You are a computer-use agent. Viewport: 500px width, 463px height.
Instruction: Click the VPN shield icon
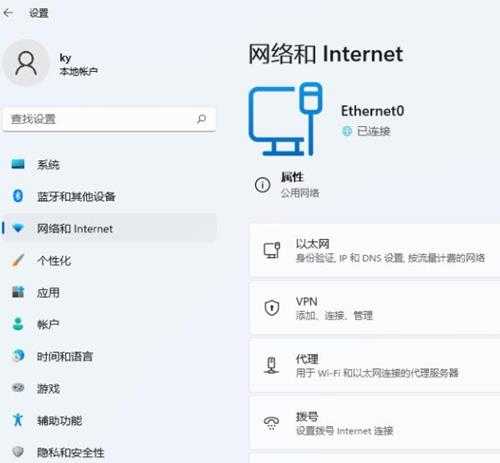[x=272, y=307]
